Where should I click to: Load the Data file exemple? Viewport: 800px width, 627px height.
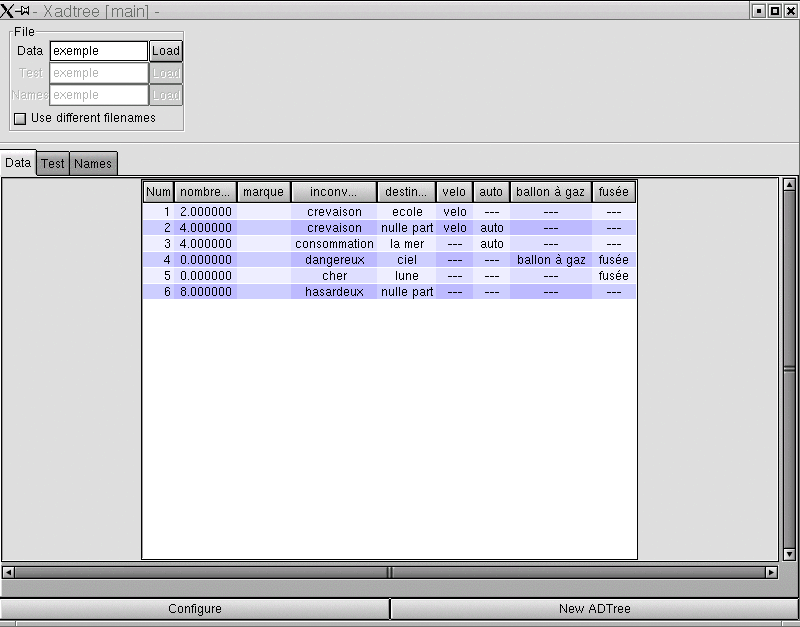click(x=166, y=51)
